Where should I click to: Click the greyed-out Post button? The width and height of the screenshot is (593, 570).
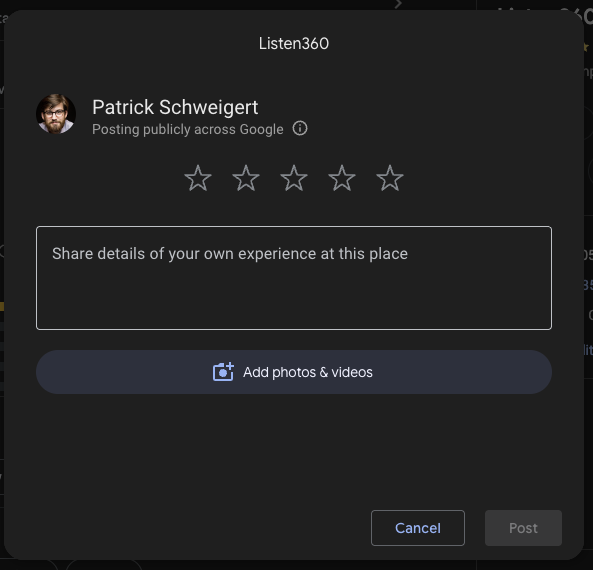click(x=523, y=528)
